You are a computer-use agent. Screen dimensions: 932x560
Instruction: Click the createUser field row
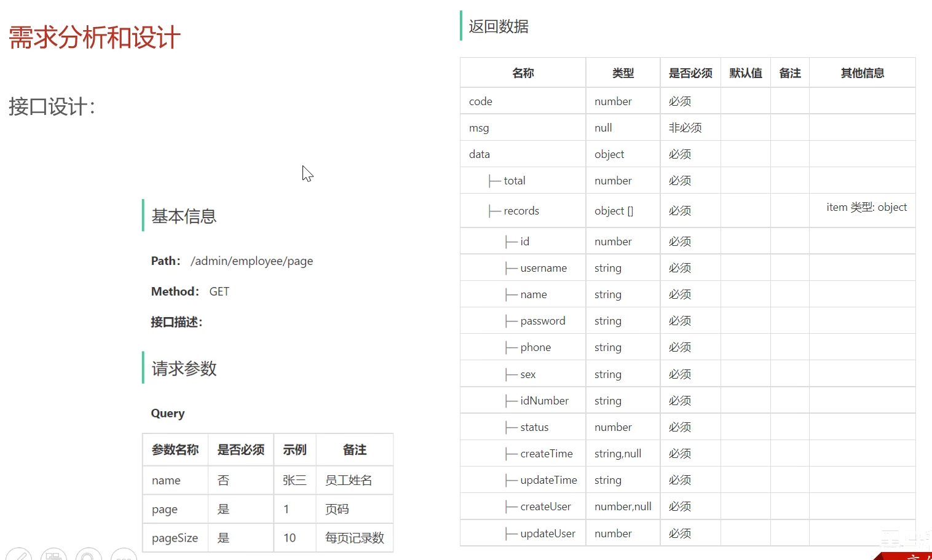point(688,507)
